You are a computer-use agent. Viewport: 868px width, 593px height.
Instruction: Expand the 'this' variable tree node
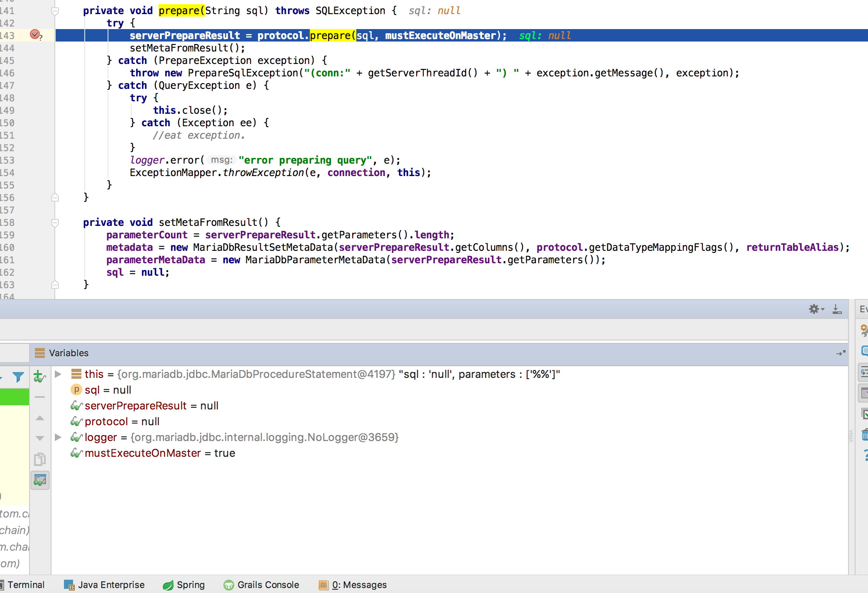pos(59,374)
